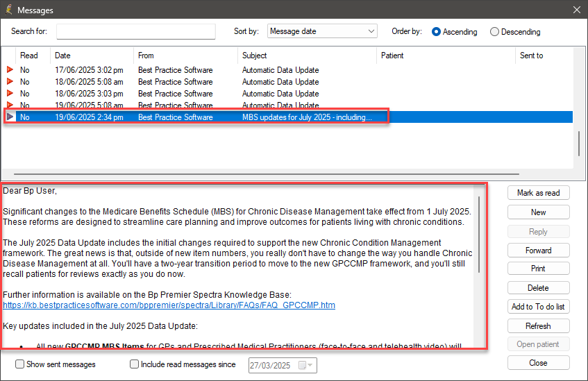Select the 18/06/2025 5:08 am message row
588x381 pixels.
coord(288,81)
